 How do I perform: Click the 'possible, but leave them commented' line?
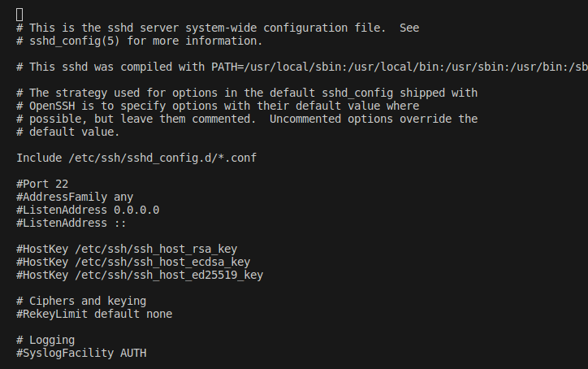click(246, 119)
